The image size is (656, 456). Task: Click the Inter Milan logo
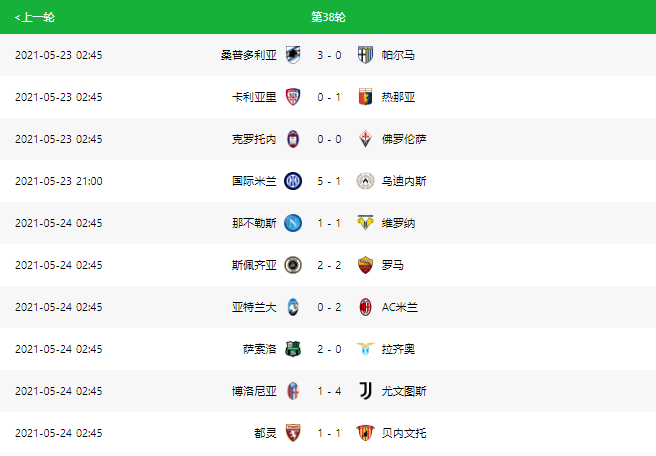click(x=293, y=181)
